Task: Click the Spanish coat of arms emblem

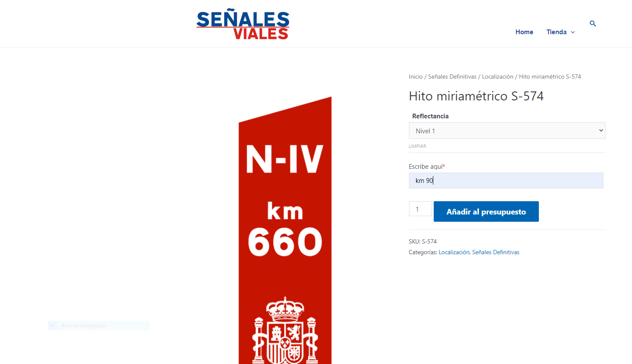Action: point(285,330)
